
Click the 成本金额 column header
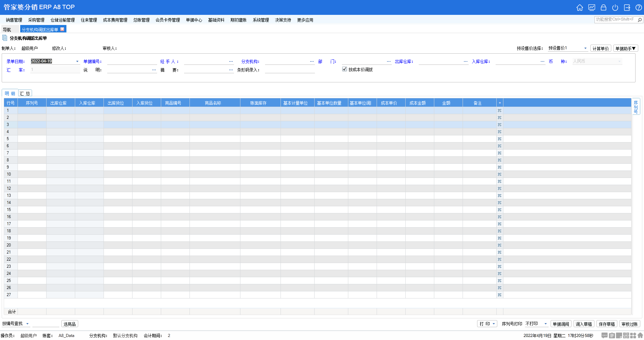pyautogui.click(x=419, y=103)
